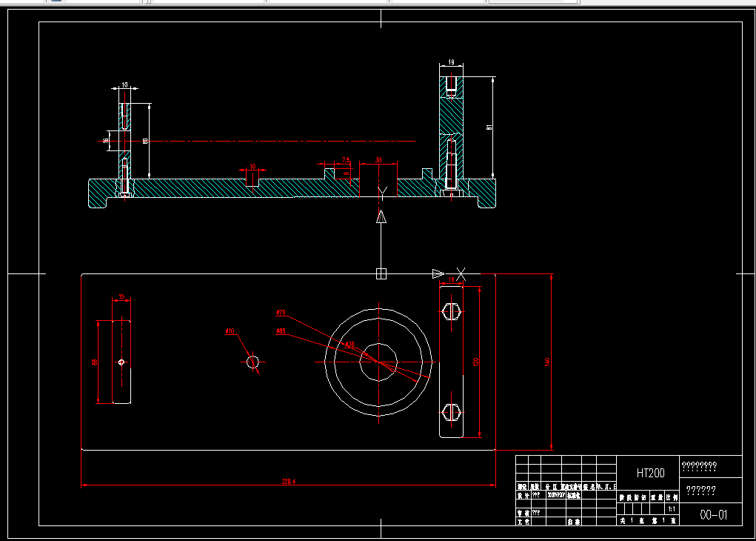
Task: Click the ø10 diameter label
Action: 230,331
